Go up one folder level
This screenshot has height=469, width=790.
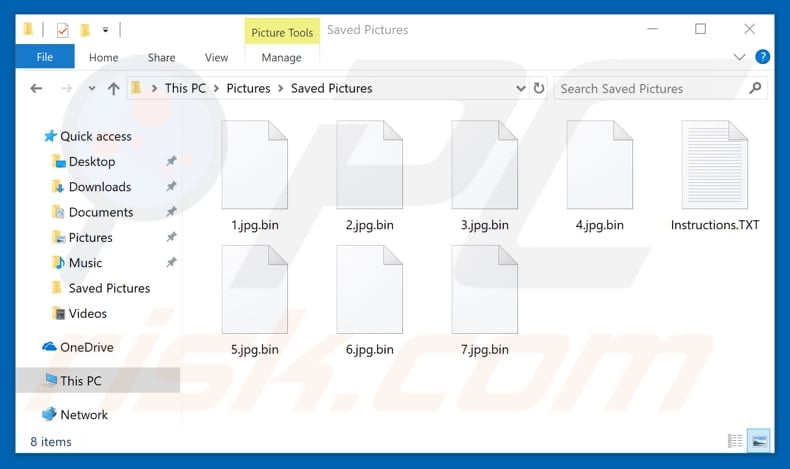113,89
